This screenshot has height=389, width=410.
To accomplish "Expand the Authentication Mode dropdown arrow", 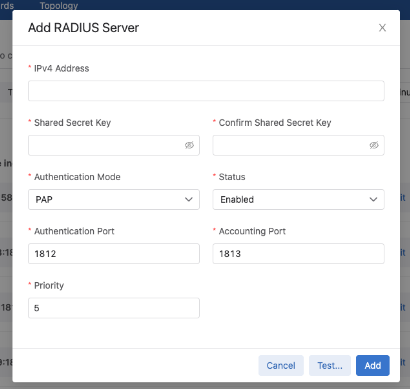I will pos(189,199).
